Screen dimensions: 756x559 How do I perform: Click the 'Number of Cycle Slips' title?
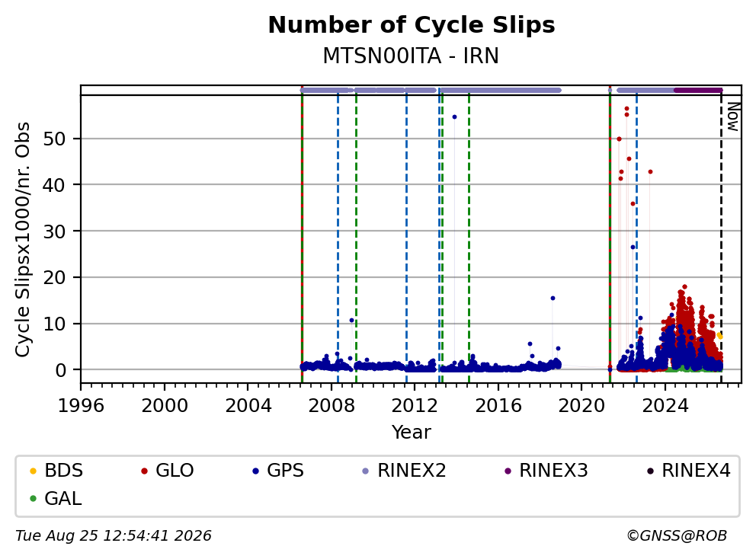[412, 25]
